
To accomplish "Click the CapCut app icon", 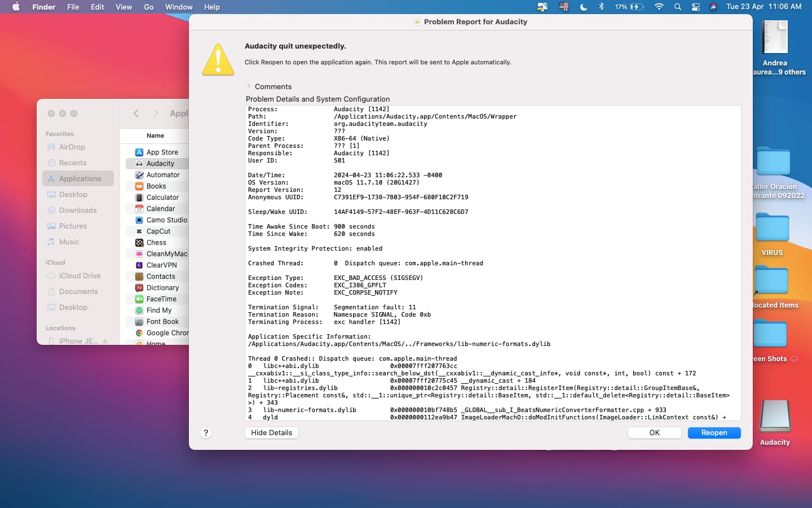I will [x=139, y=231].
